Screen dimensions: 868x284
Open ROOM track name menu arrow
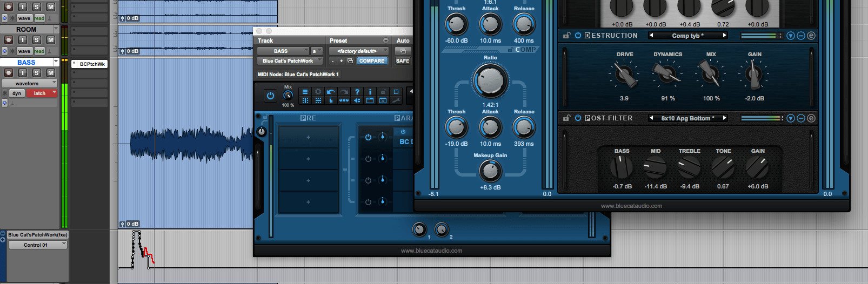[56, 29]
